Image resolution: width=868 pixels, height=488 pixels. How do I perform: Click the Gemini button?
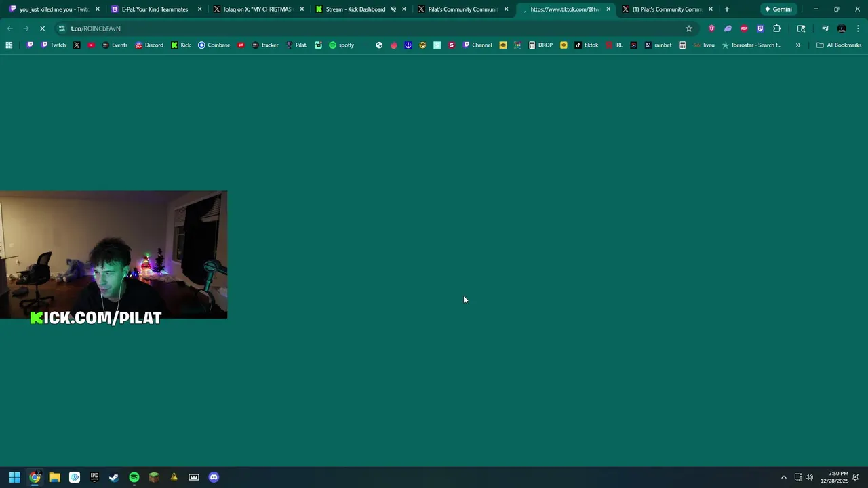tap(778, 9)
